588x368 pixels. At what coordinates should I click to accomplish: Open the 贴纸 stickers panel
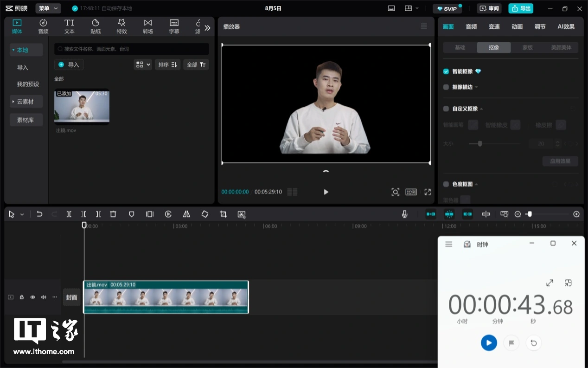tap(96, 26)
